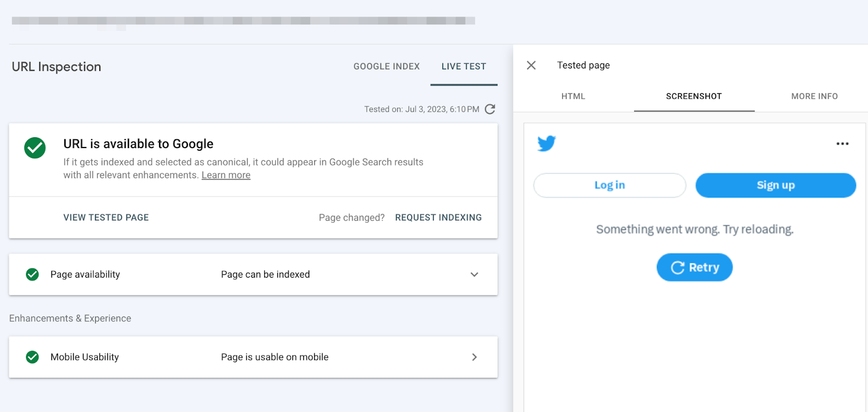
Task: Click the refresh icon next to Tested on date
Action: (490, 109)
